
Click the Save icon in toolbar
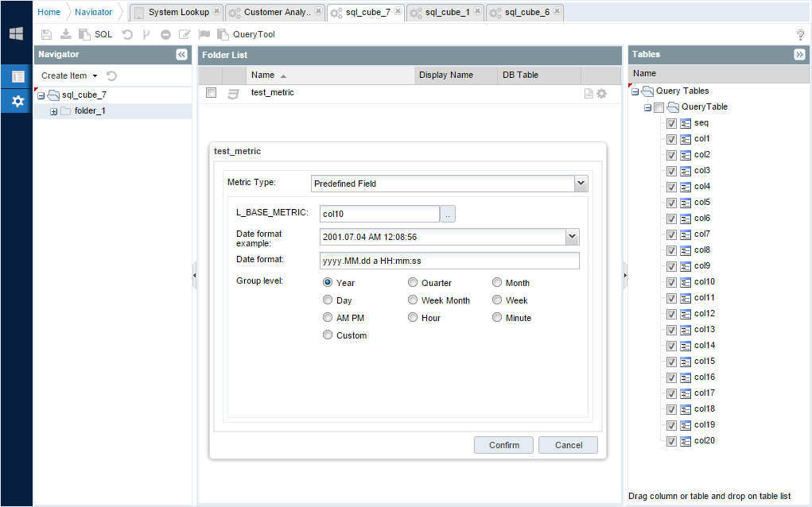(x=46, y=35)
